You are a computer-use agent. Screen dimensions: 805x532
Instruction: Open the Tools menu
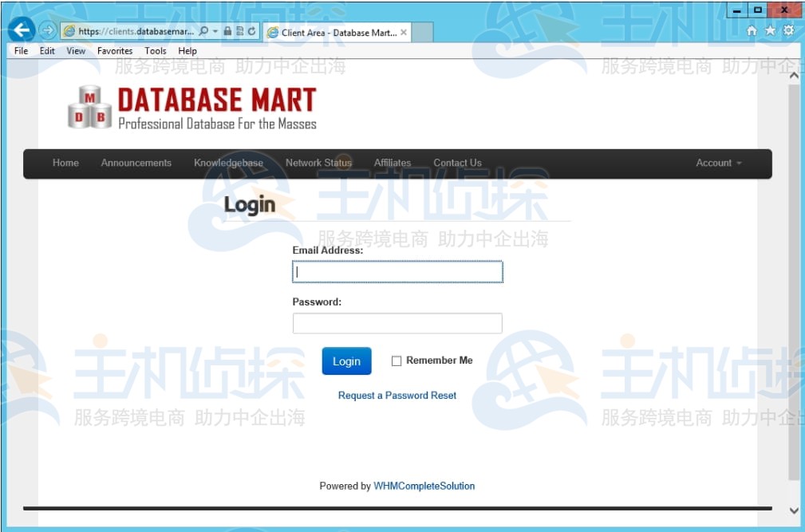coord(155,50)
